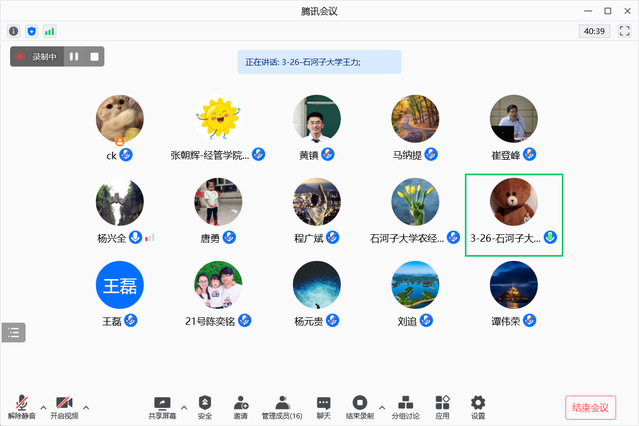Viewport: 639px width, 426px height.
Task: Select 21号陈奕铭's family avatar
Action: coord(218,285)
